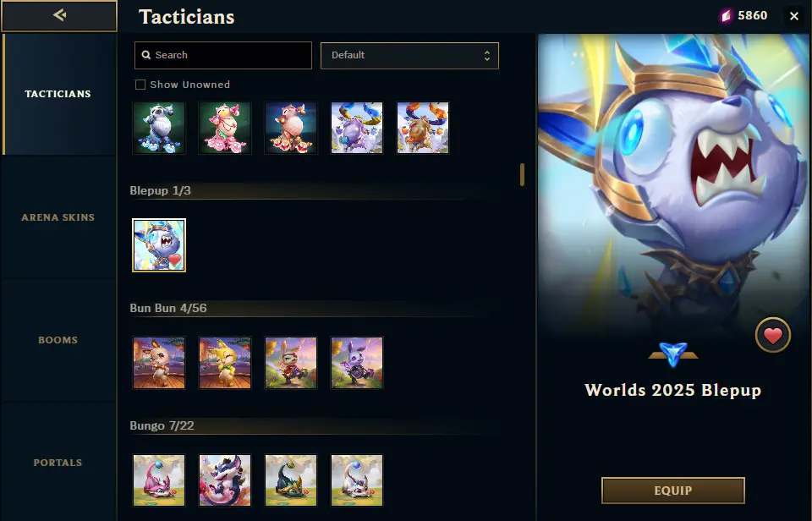
Task: Click the back arrow icon
Action: [x=59, y=15]
